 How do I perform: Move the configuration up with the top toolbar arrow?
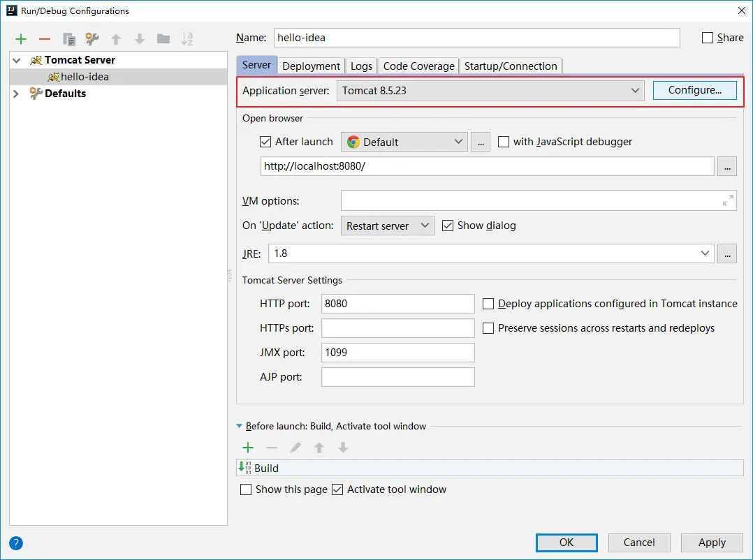[116, 39]
